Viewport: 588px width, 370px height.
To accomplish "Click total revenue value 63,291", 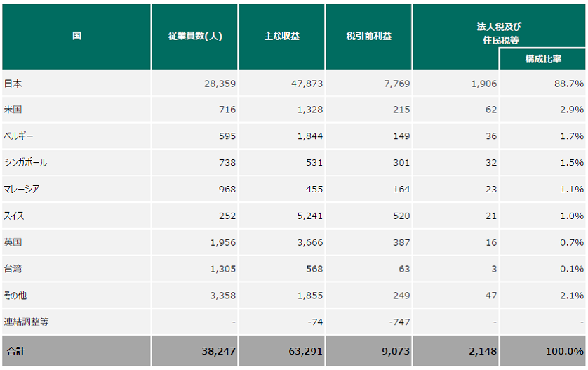I will tap(306, 351).
